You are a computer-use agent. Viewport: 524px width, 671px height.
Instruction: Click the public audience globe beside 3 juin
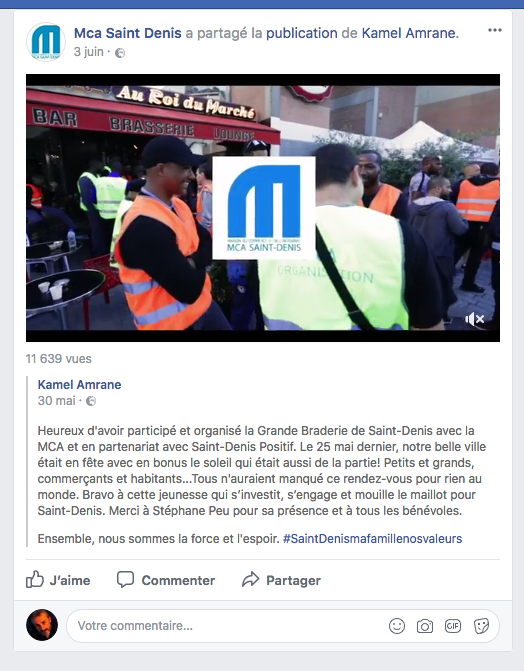tap(120, 53)
